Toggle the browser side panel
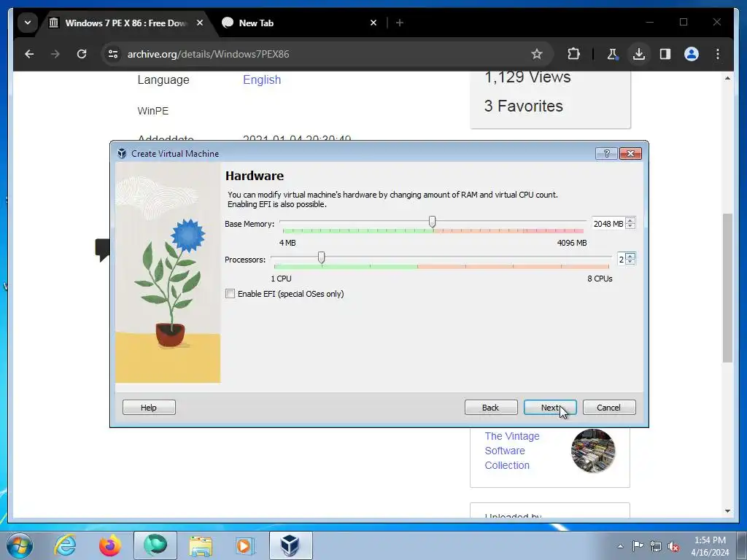 [665, 54]
